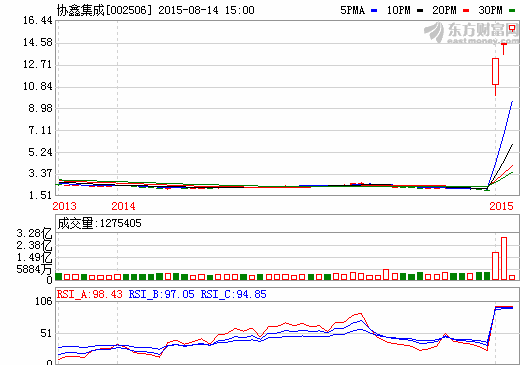Click the date text 2015-08-14 15:00
The image size is (520, 365).
tap(206, 10)
